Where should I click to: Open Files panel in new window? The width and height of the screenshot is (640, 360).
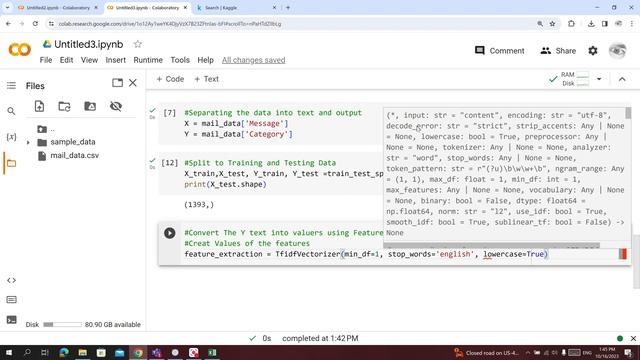117,83
